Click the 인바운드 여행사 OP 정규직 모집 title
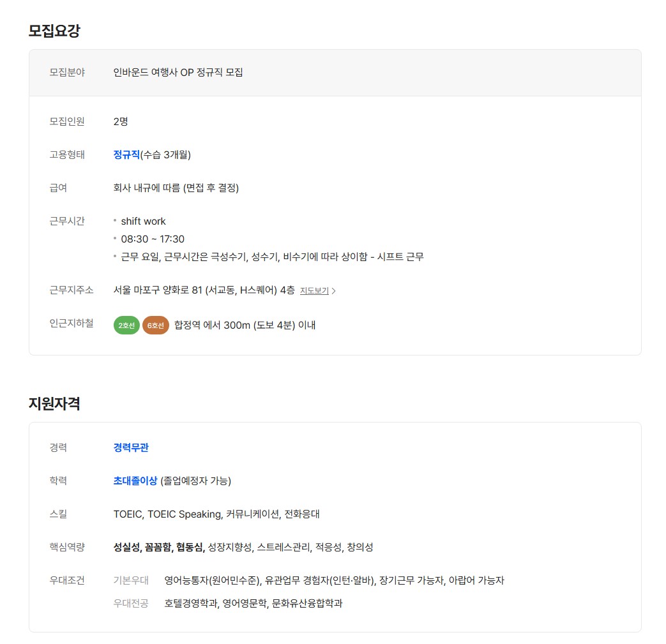This screenshot has height=644, width=666. 178,72
